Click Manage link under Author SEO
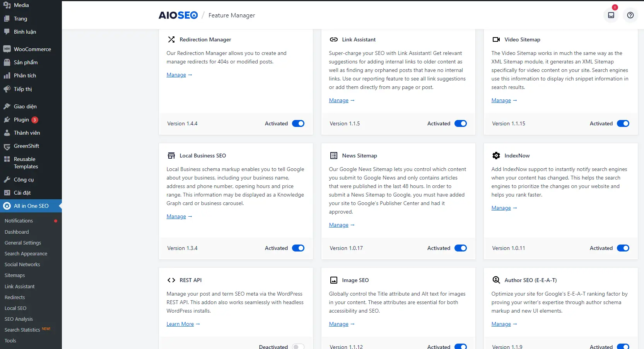This screenshot has width=644, height=349. point(501,324)
